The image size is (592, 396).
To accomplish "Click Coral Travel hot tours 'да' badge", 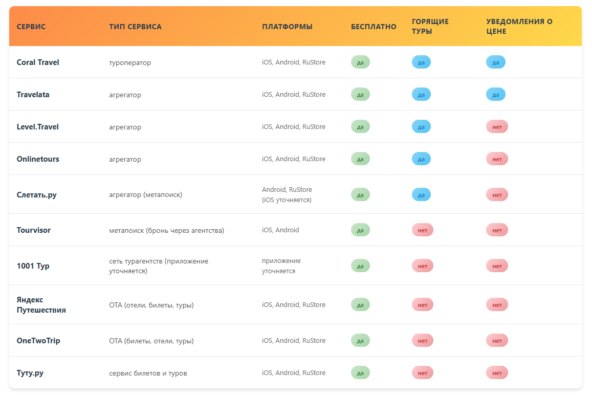I will click(x=421, y=62).
